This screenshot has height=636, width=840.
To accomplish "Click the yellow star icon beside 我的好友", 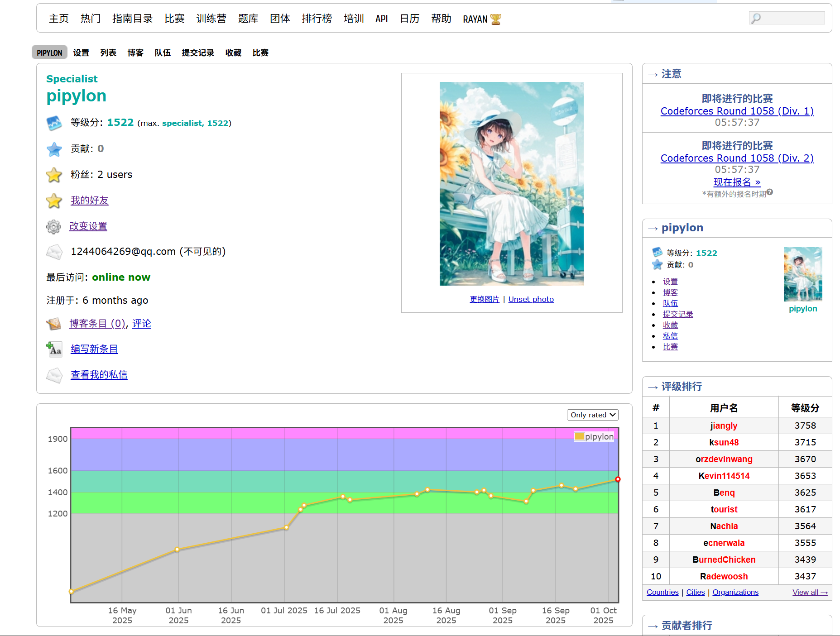I will pos(54,201).
